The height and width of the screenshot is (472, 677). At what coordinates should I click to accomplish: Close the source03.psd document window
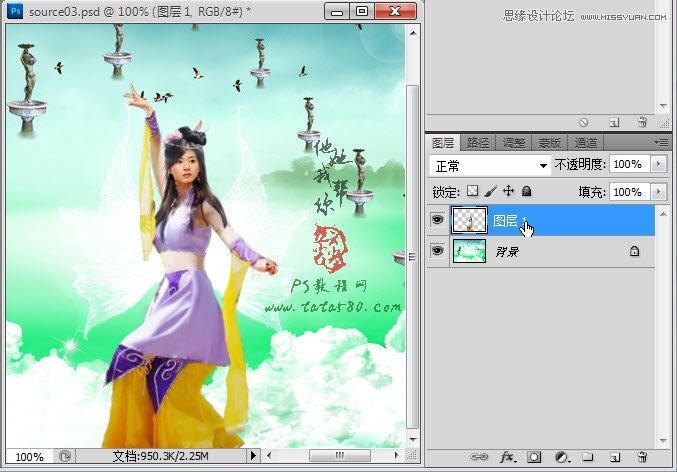click(395, 12)
